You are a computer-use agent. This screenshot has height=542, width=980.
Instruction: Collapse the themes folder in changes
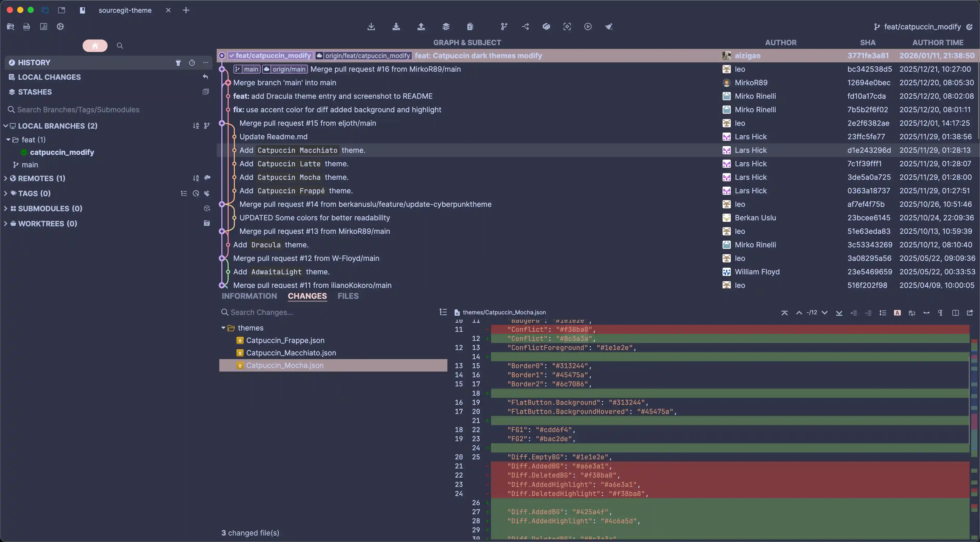tap(223, 328)
